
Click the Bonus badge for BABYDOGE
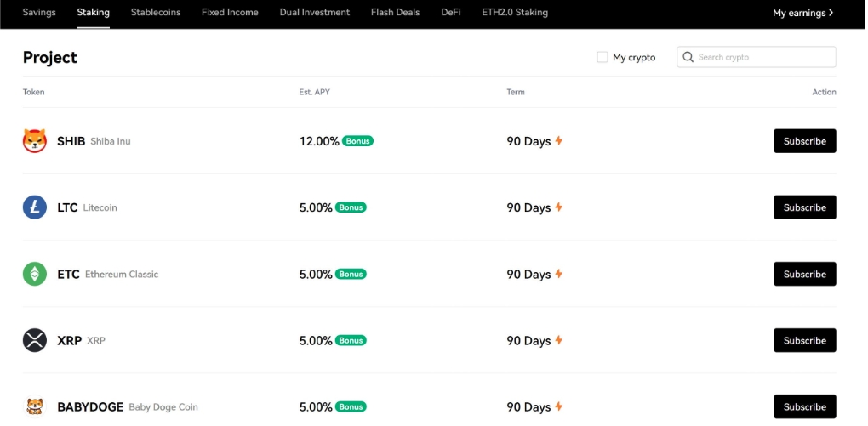[351, 406]
